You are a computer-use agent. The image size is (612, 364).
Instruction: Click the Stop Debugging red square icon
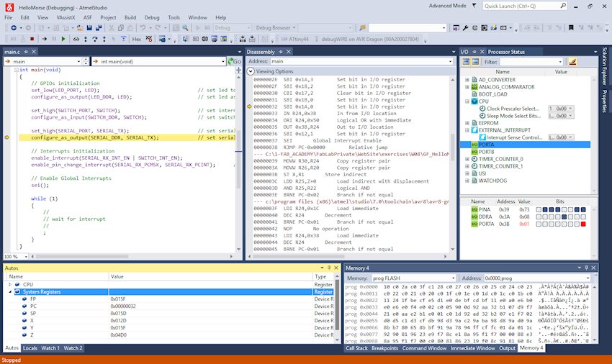(x=32, y=39)
